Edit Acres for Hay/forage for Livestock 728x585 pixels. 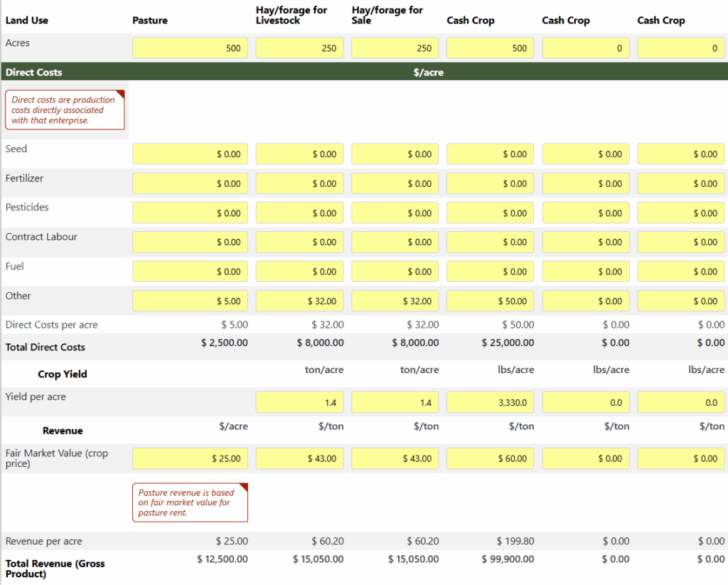(299, 48)
